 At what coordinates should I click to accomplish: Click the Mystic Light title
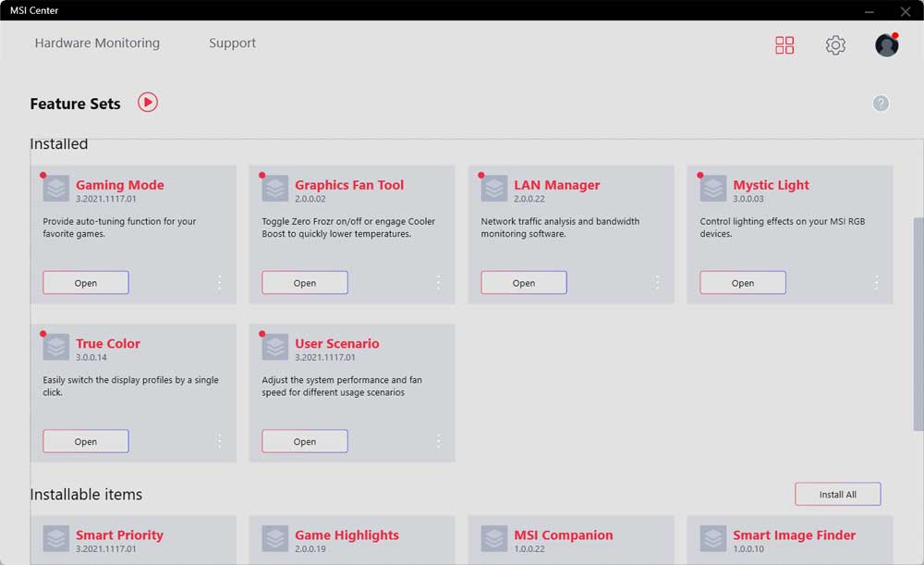click(x=771, y=185)
